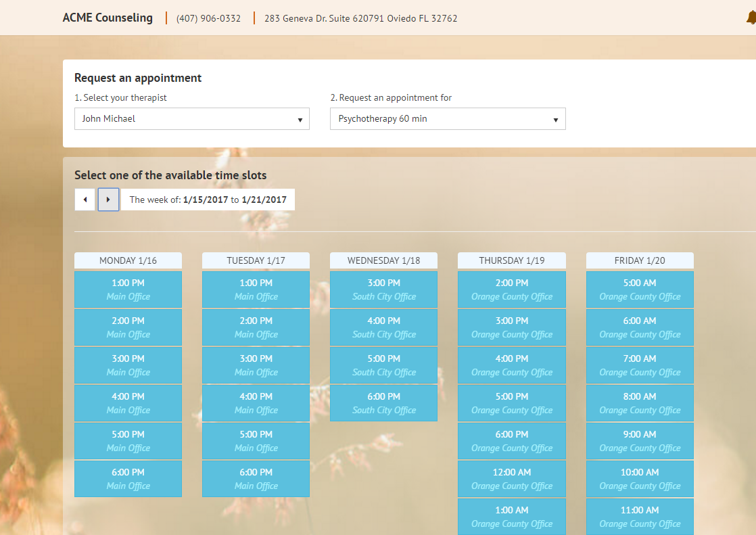The width and height of the screenshot is (756, 535).
Task: Select Tuesday 4:00 PM Main Office slot
Action: (256, 403)
